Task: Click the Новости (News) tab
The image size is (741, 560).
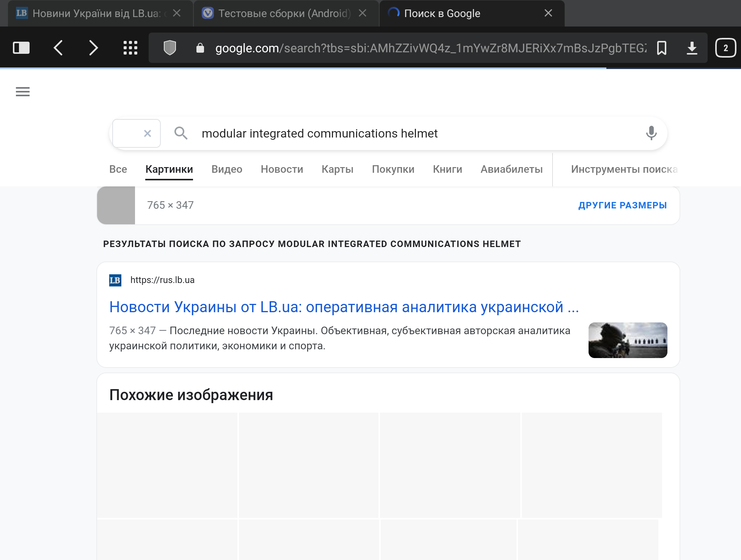Action: [281, 169]
